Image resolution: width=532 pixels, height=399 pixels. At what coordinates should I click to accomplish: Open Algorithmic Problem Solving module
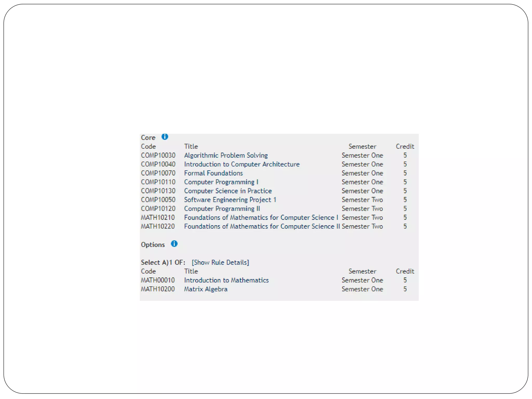tap(226, 155)
